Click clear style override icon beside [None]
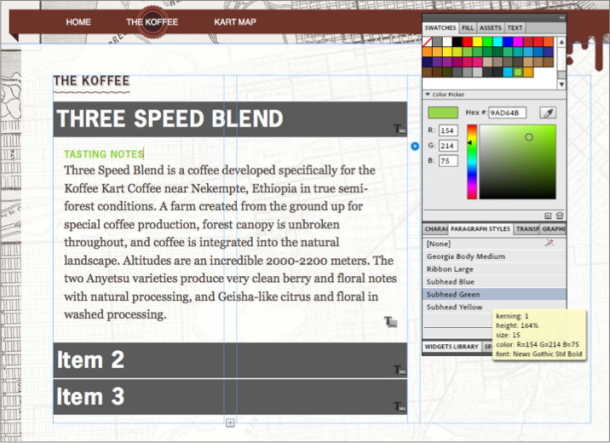The image size is (610, 443). coord(549,243)
